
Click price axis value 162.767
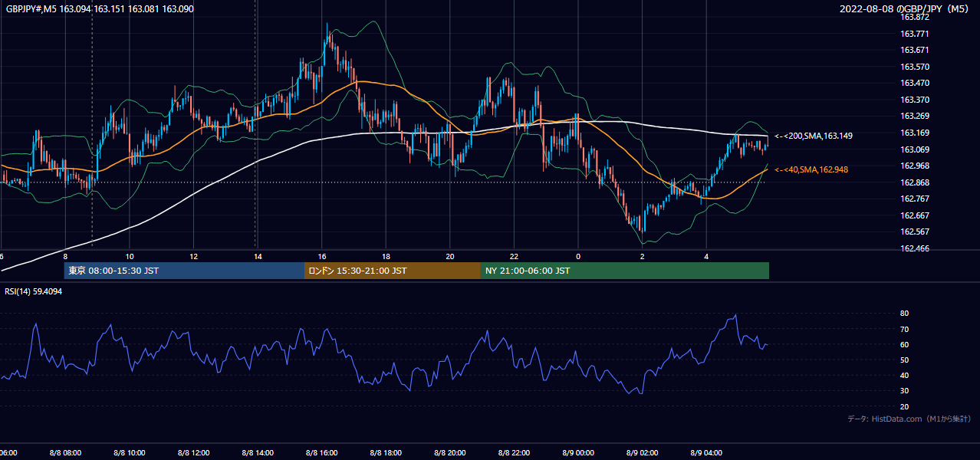point(915,199)
